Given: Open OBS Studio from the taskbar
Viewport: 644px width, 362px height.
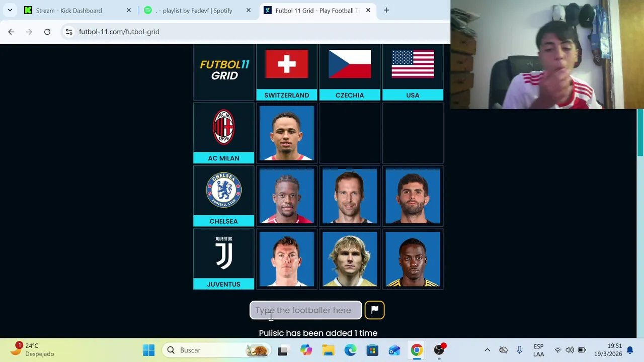Looking at the screenshot, I should [439, 350].
